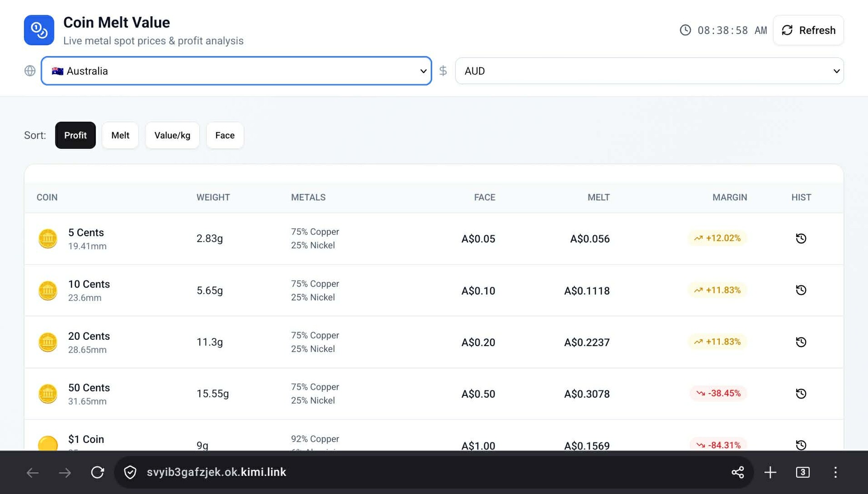Sort coins by Face value
Image resolution: width=868 pixels, height=494 pixels.
click(x=225, y=135)
